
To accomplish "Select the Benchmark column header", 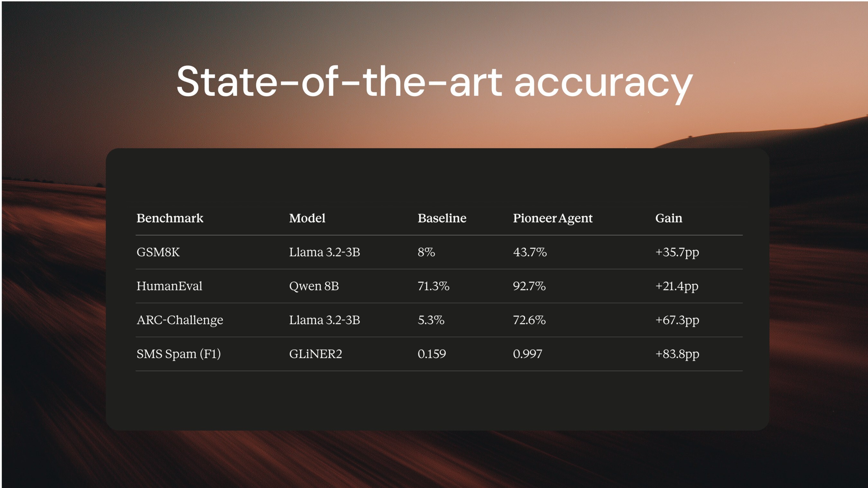I will (x=170, y=218).
